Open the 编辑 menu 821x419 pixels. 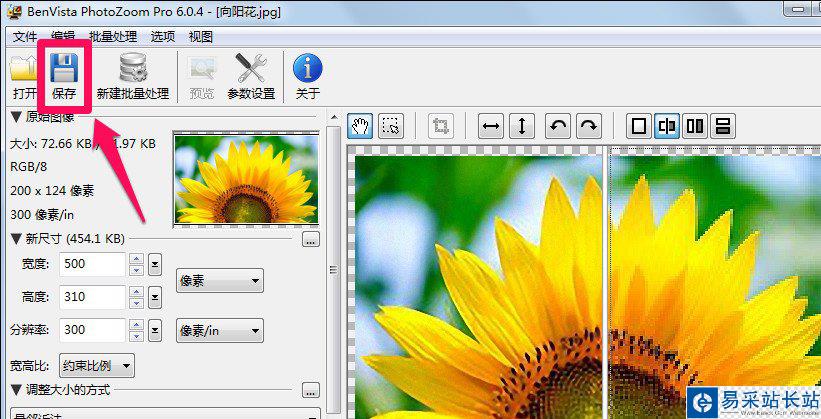click(63, 37)
